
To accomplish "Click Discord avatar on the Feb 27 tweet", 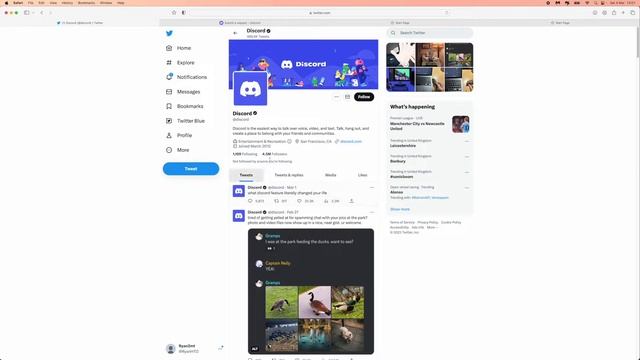I will [239, 216].
